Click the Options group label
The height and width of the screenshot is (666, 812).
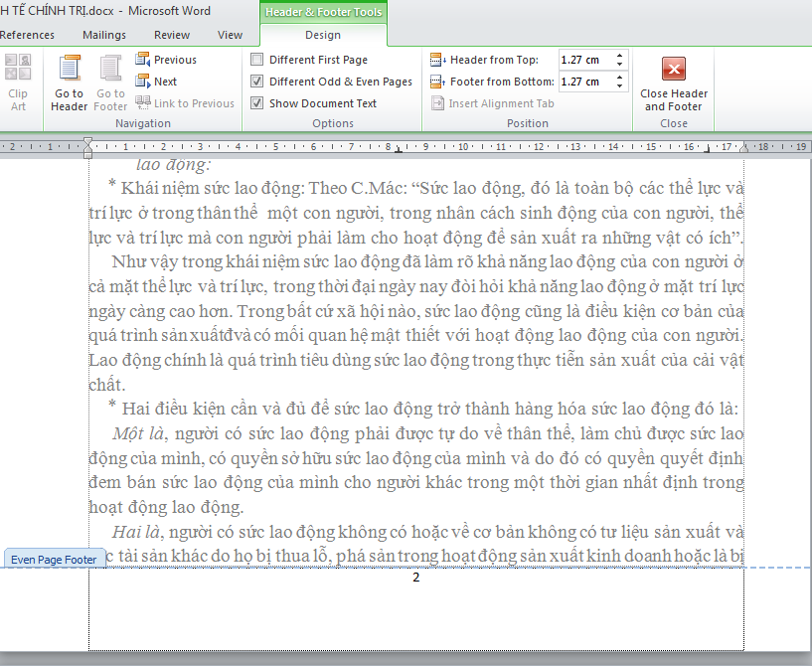pyautogui.click(x=333, y=123)
